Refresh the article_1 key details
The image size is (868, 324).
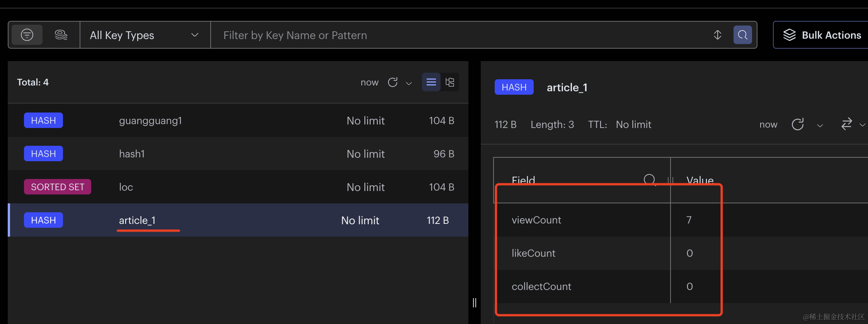798,124
